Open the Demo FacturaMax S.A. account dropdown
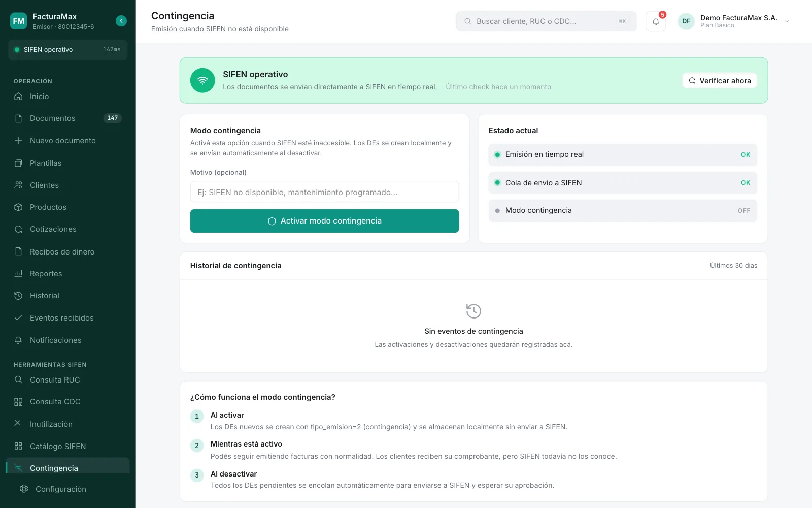The width and height of the screenshot is (812, 508). (734, 21)
